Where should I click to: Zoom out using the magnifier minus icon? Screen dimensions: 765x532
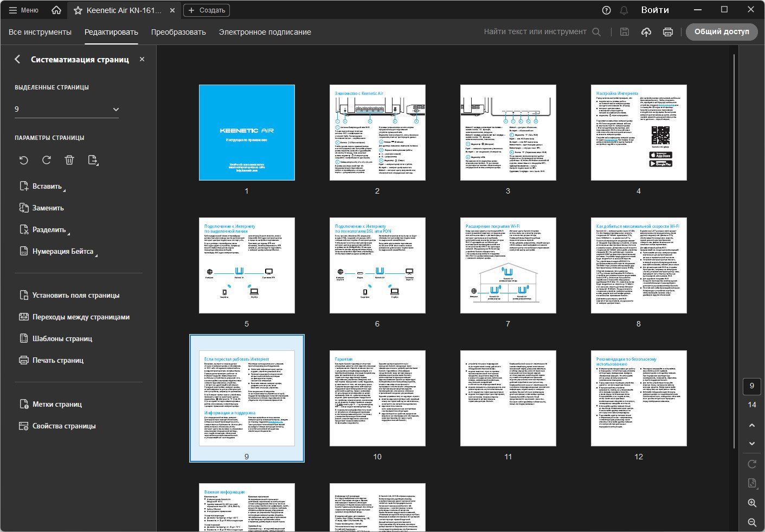click(x=752, y=522)
